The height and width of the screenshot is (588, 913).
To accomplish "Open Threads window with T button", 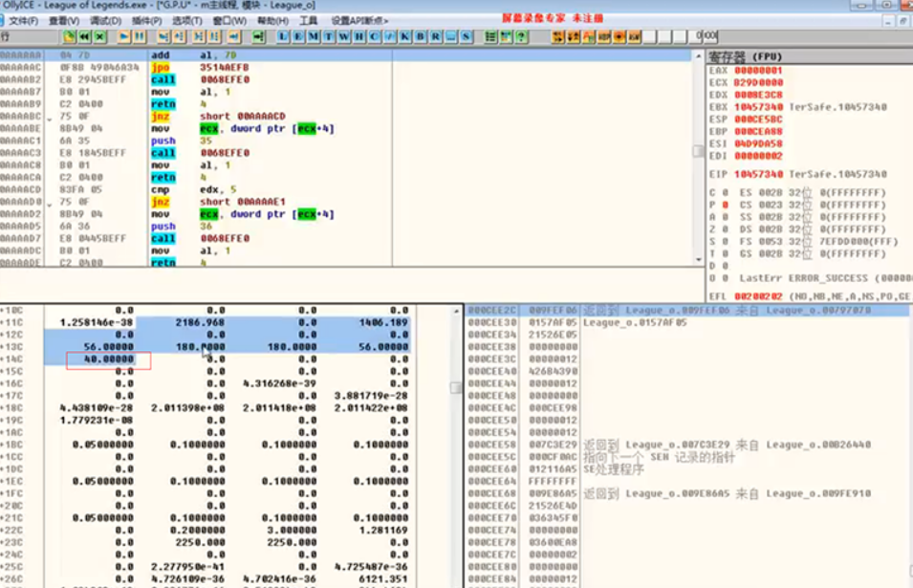I will coord(327,36).
